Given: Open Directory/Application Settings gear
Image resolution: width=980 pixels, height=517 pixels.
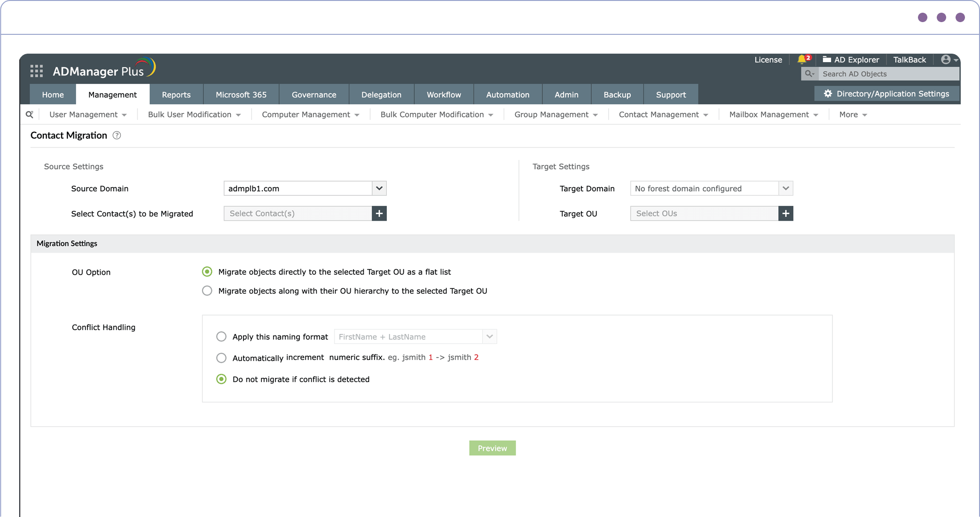Looking at the screenshot, I should pos(828,94).
